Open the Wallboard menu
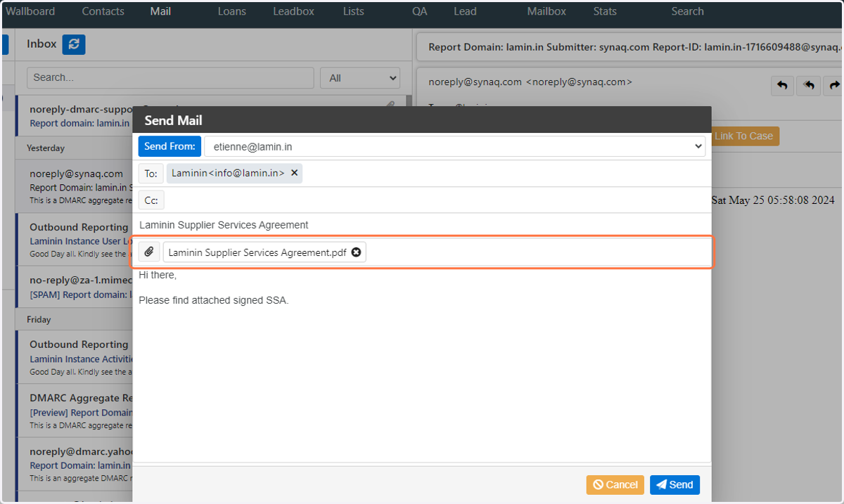The image size is (844, 504). [30, 11]
